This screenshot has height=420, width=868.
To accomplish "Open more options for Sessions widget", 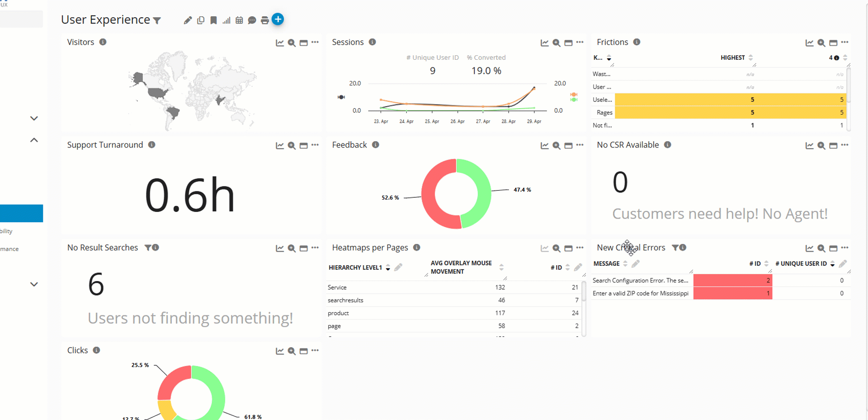I will pos(580,43).
